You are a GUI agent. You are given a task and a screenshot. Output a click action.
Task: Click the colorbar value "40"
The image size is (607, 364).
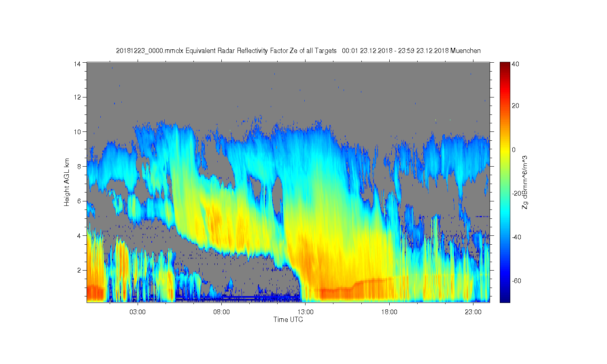(x=516, y=64)
